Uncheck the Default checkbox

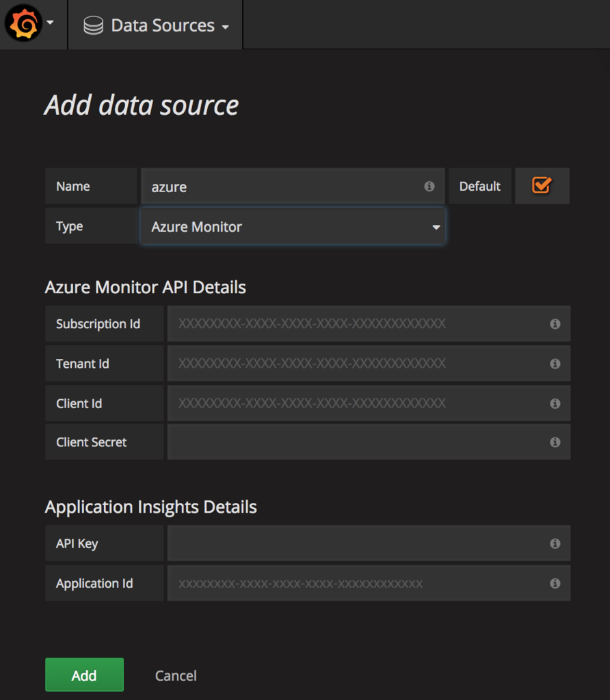(542, 185)
